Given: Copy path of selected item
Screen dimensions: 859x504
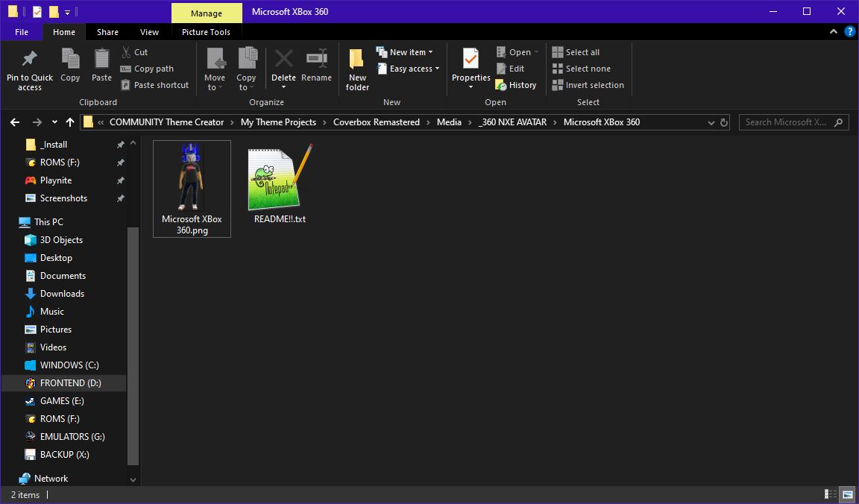Looking at the screenshot, I should pyautogui.click(x=147, y=69).
